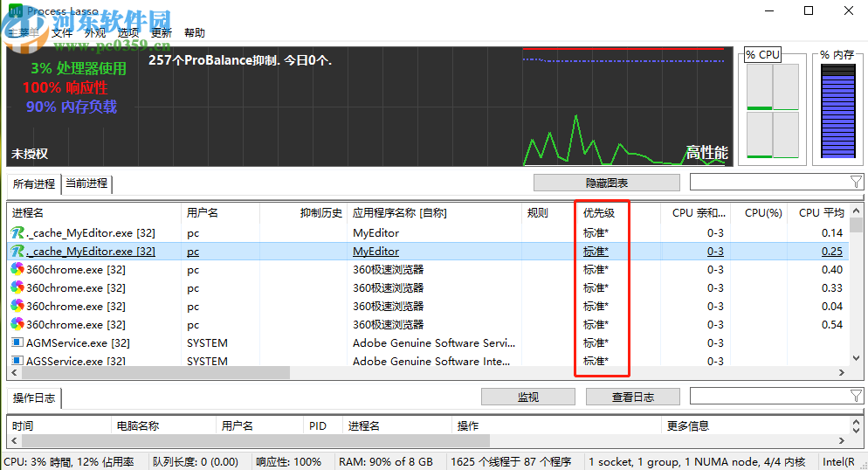The width and height of the screenshot is (868, 470).
Task: Open the 文件 menu
Action: [x=62, y=32]
